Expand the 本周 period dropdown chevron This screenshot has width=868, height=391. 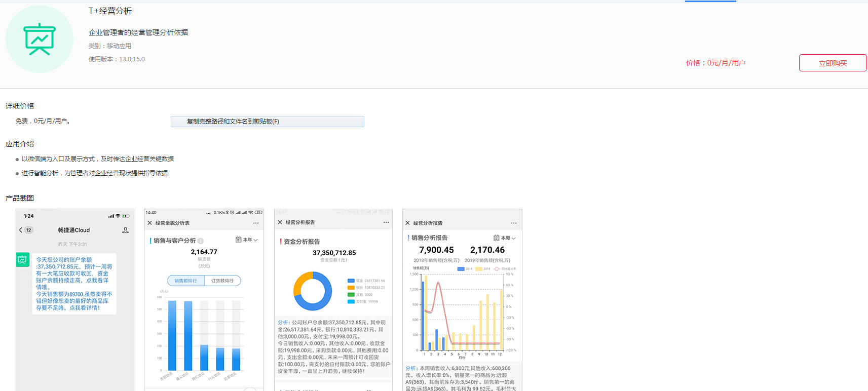click(513, 238)
